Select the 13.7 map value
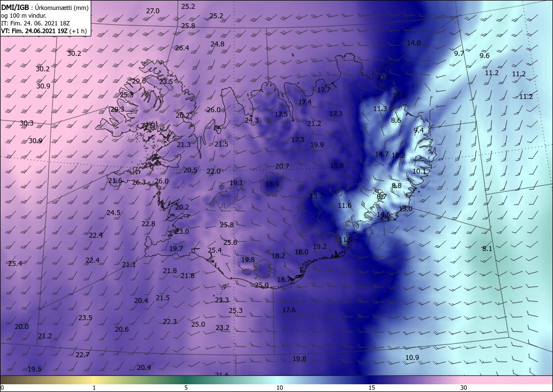553x392 pixels. coord(316,196)
